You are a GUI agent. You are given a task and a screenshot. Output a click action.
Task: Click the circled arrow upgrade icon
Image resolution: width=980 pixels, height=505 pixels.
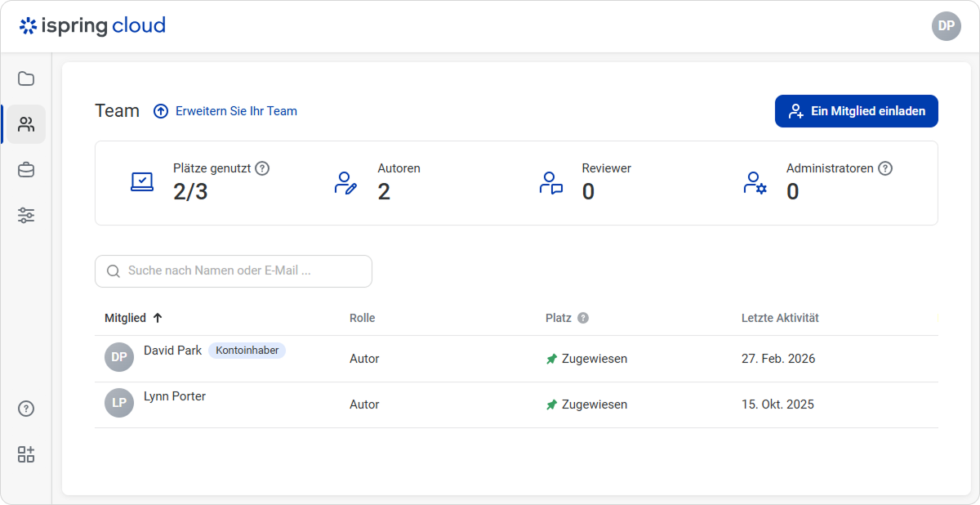click(161, 111)
